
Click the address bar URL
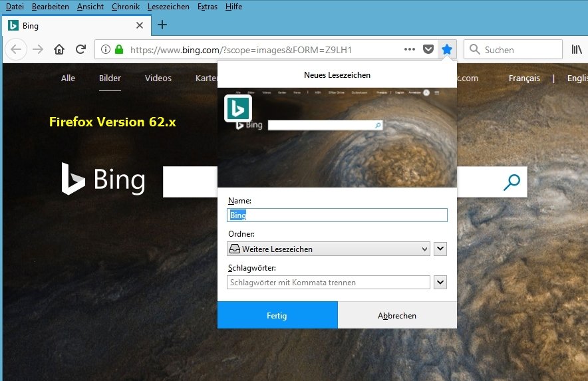coord(241,50)
